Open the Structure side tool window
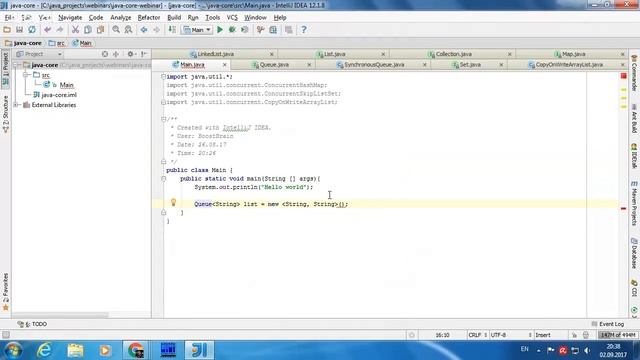The height and width of the screenshot is (360, 640). 5,114
